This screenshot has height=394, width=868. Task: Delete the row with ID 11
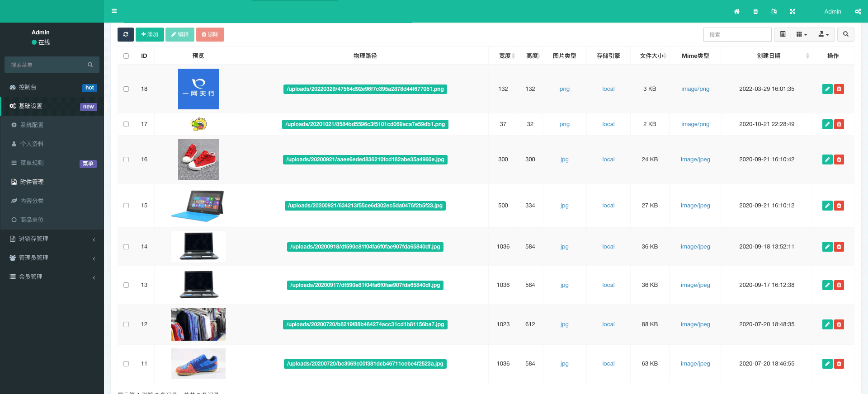(x=839, y=364)
